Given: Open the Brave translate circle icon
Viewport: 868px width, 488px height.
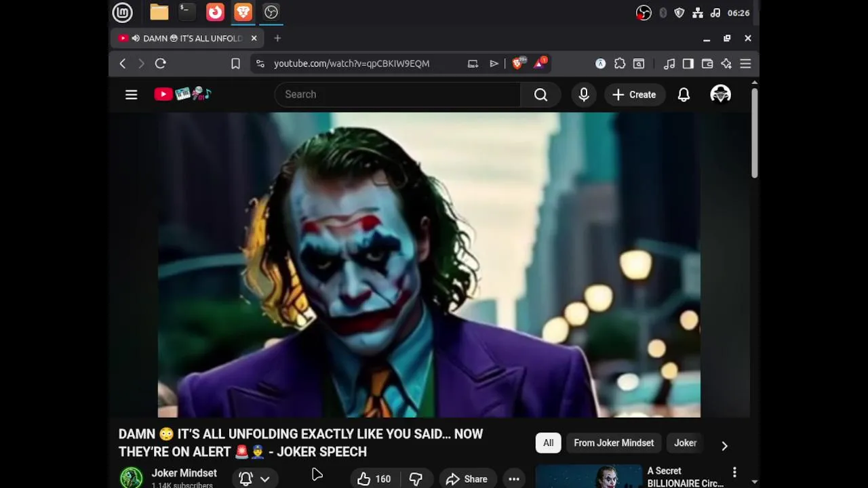Looking at the screenshot, I should [600, 64].
